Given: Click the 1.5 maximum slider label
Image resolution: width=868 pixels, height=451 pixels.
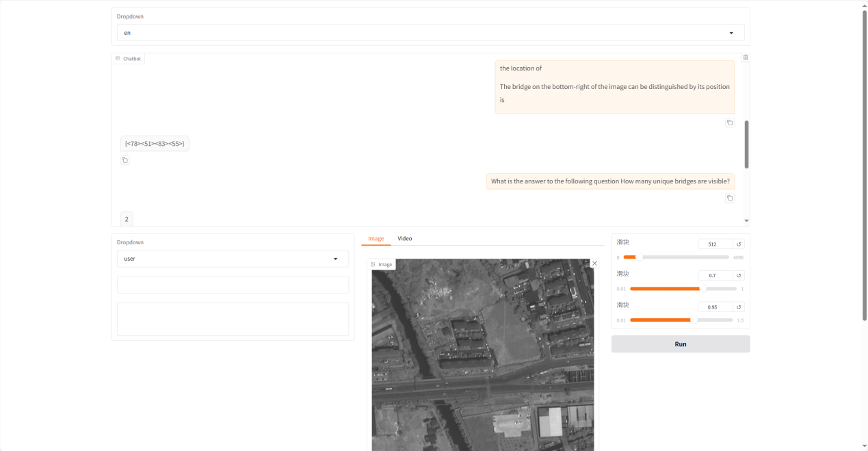Looking at the screenshot, I should pyautogui.click(x=740, y=320).
